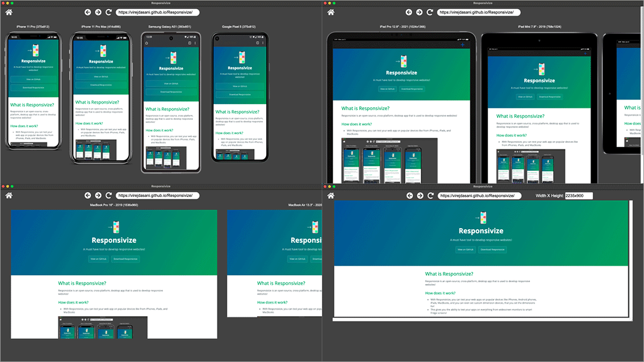Focus the URL field in the MacBook window
Viewport: 644px width, 362px height.
tap(157, 195)
